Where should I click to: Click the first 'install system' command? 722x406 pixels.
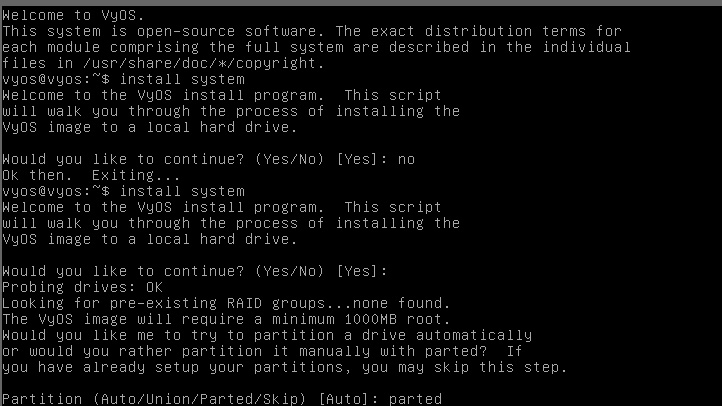[x=182, y=80]
